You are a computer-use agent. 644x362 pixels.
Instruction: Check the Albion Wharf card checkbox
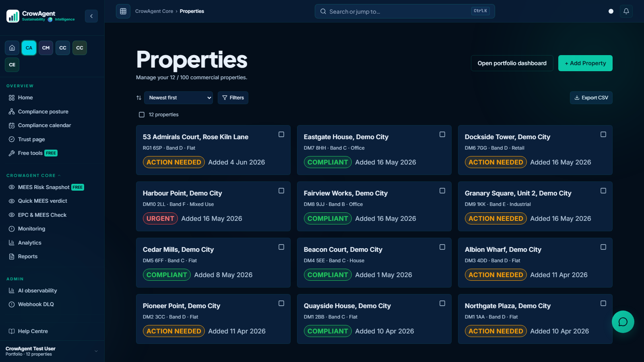(x=603, y=247)
